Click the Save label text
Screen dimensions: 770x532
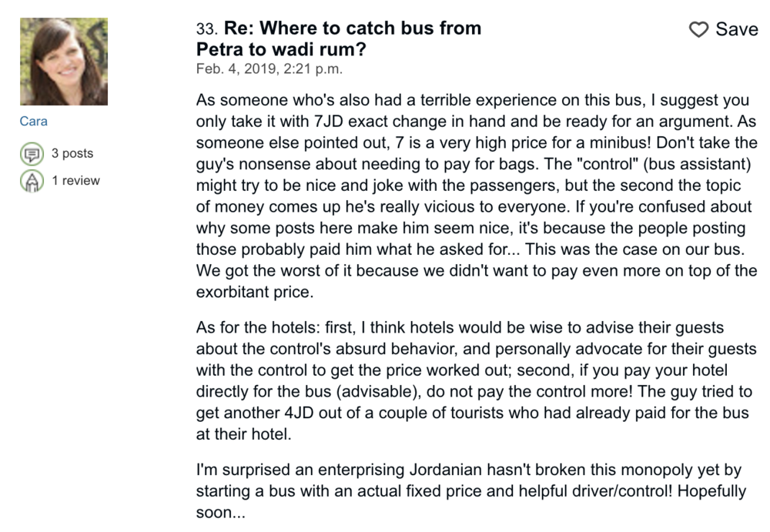coord(737,29)
